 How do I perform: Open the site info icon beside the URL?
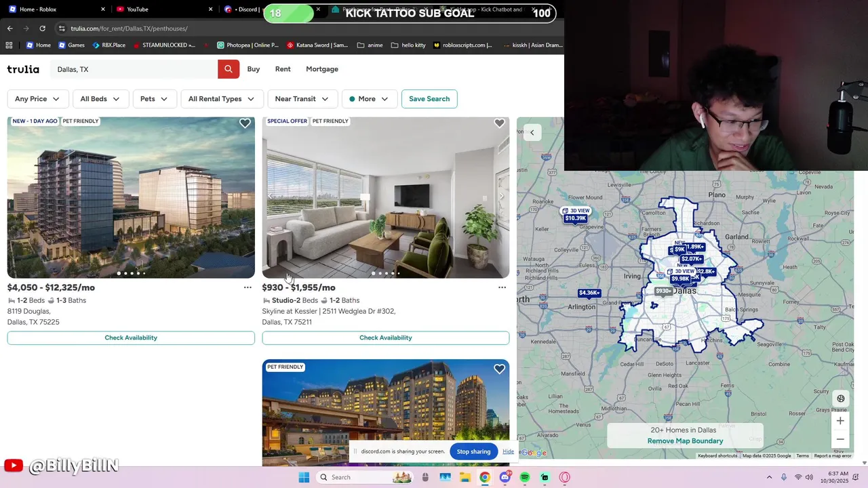click(62, 28)
